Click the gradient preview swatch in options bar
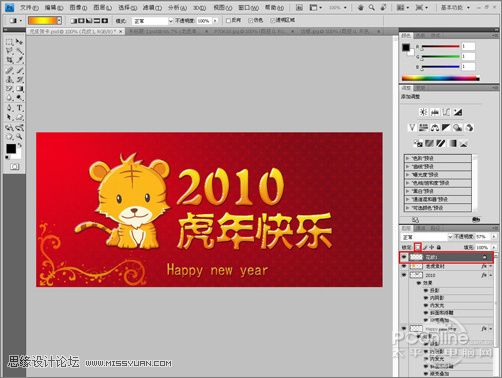The image size is (502, 378). point(43,21)
